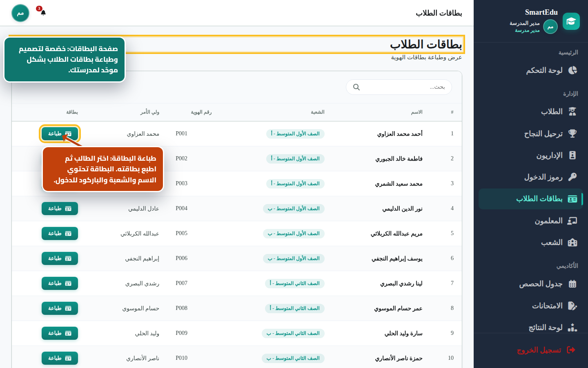The width and height of the screenshot is (588, 368).
Task: Click the بطاقات الطلاب ID card icon
Action: click(572, 199)
